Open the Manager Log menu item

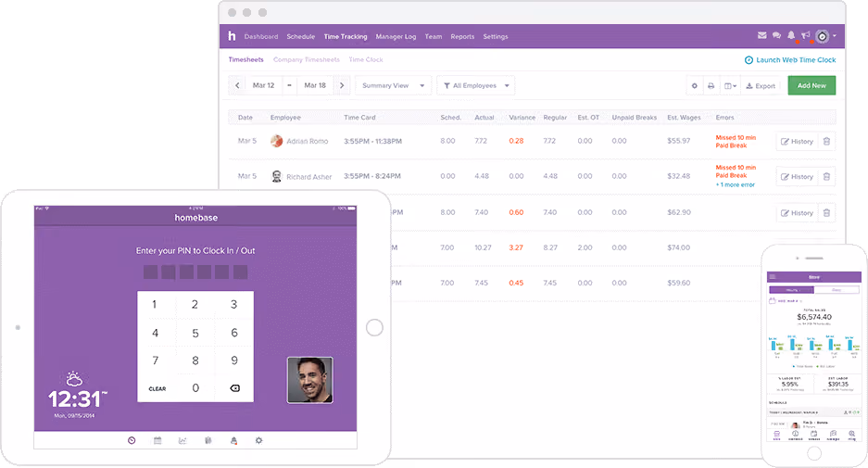pos(396,36)
